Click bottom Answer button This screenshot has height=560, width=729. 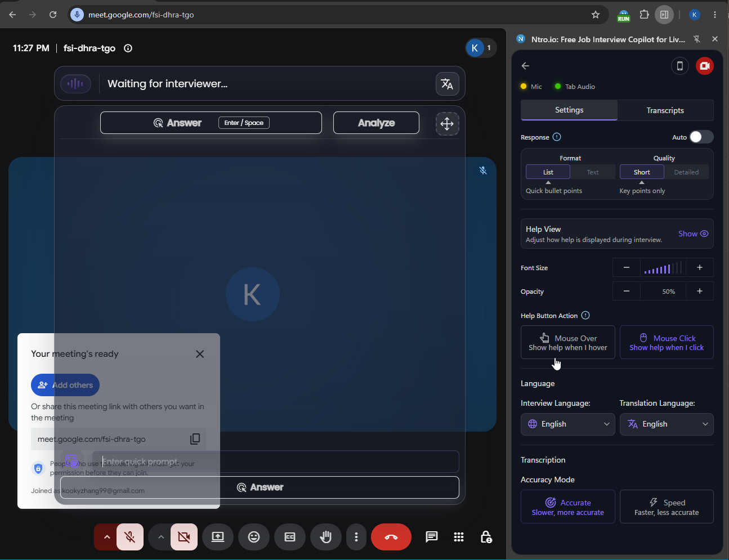(260, 487)
